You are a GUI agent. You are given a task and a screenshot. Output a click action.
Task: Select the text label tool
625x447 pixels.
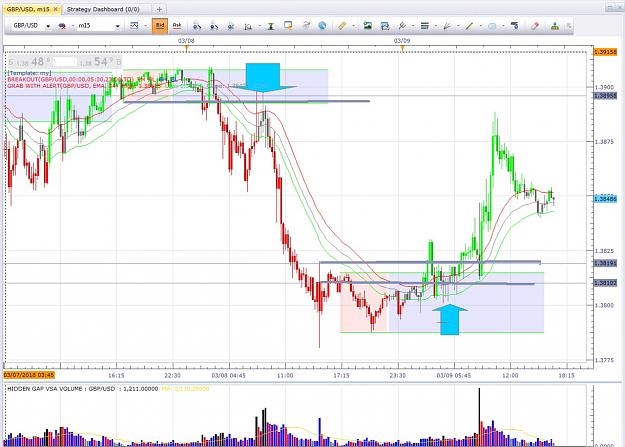pyautogui.click(x=515, y=26)
